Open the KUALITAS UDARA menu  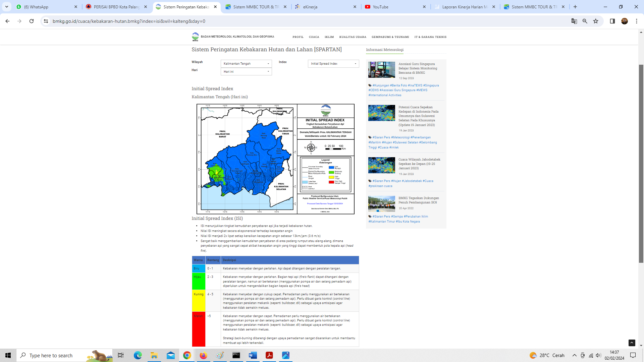[353, 37]
